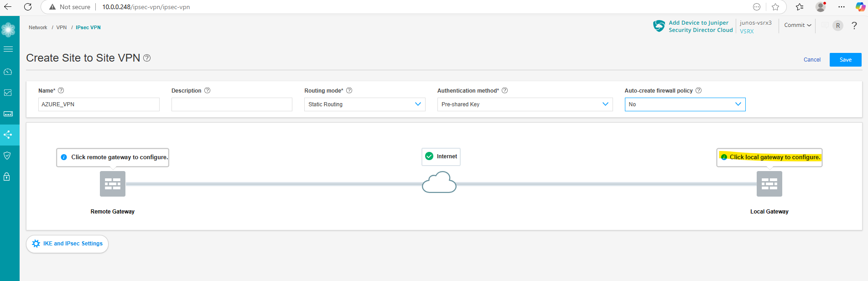Click the Local Gateway label text
Viewport: 868px width, 281px height.
769,212
